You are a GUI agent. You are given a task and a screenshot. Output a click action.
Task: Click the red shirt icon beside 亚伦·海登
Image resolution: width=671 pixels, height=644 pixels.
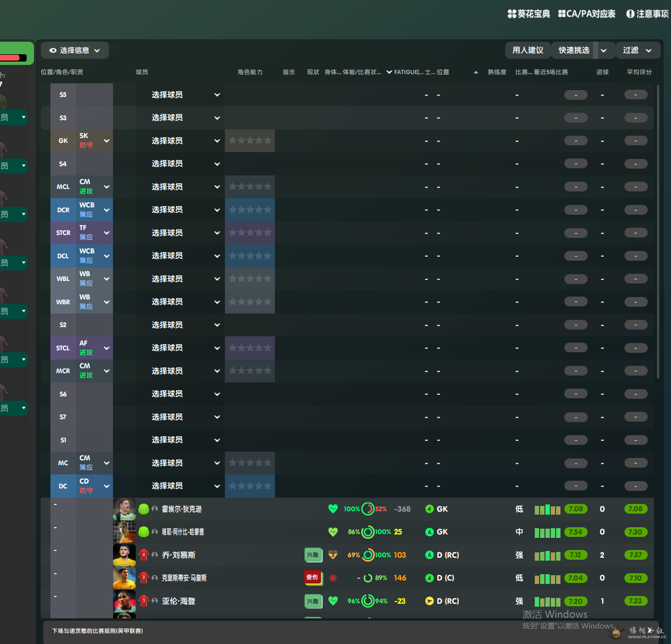(144, 601)
